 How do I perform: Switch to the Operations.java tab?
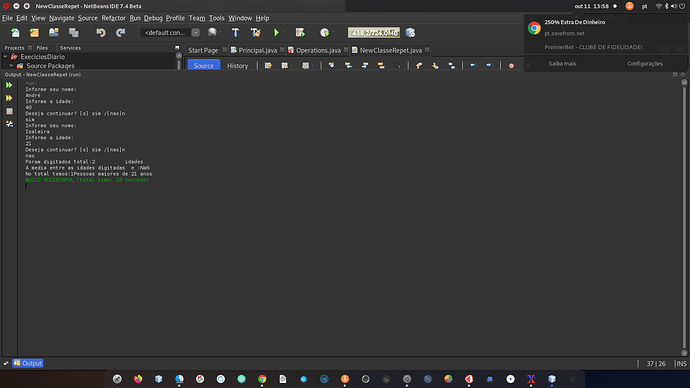click(x=318, y=50)
